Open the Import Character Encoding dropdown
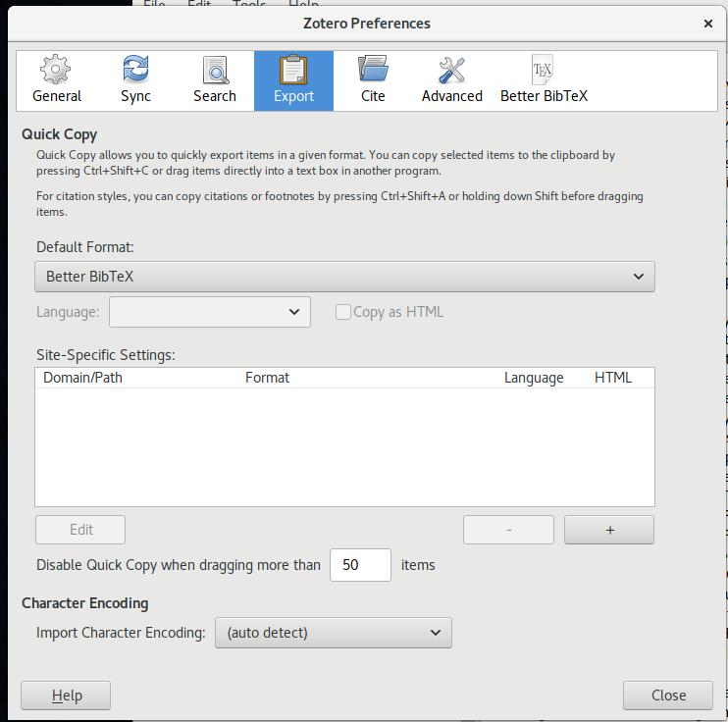 pos(333,633)
